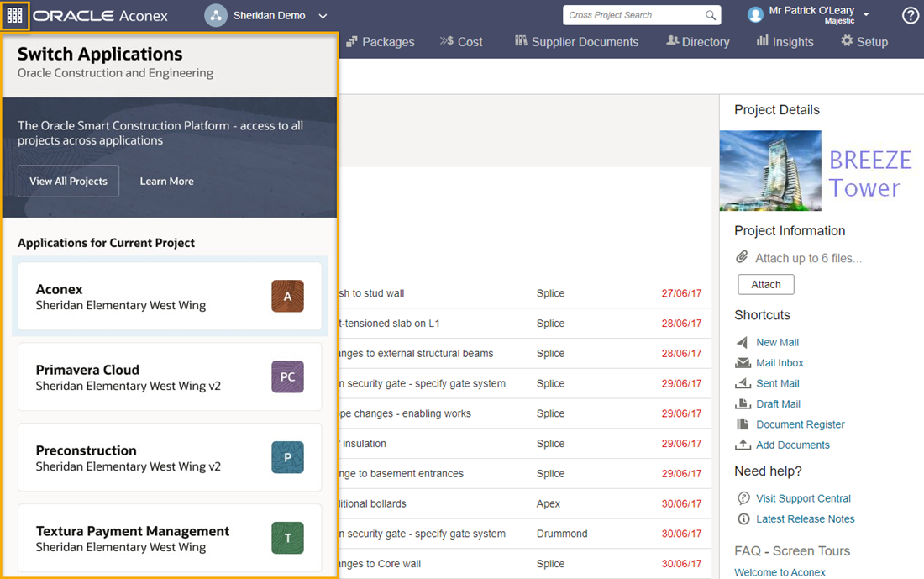
Task: Click the 'anges to external structural beams' row
Action: (416, 353)
